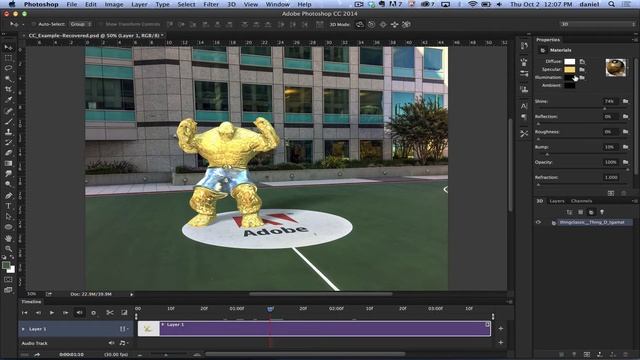Enable the Auto-Select checkbox
The image size is (640, 360).
pyautogui.click(x=34, y=24)
